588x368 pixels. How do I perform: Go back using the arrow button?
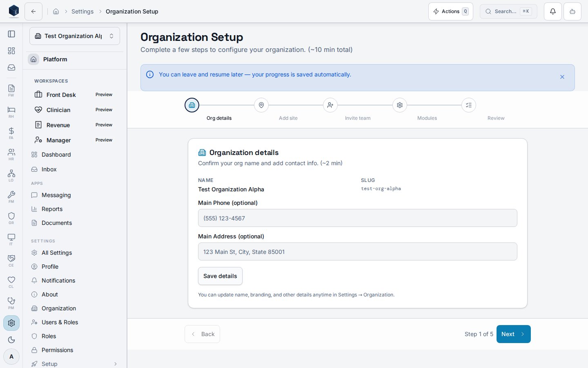(33, 11)
